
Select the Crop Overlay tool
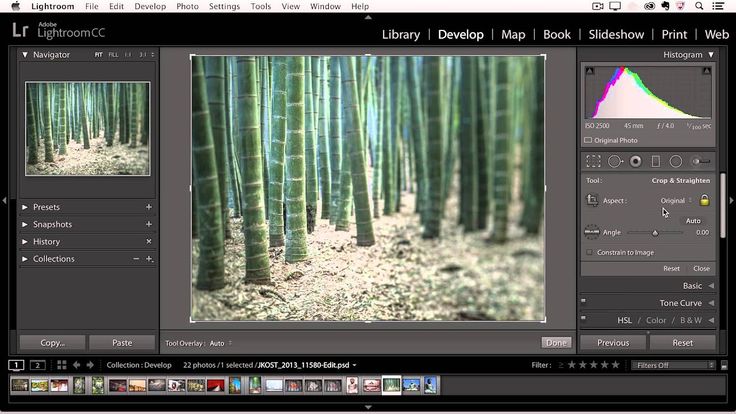tap(593, 161)
